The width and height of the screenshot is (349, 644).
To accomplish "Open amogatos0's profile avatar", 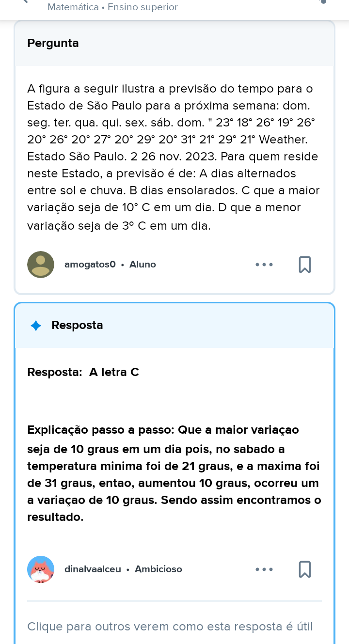I will click(41, 265).
